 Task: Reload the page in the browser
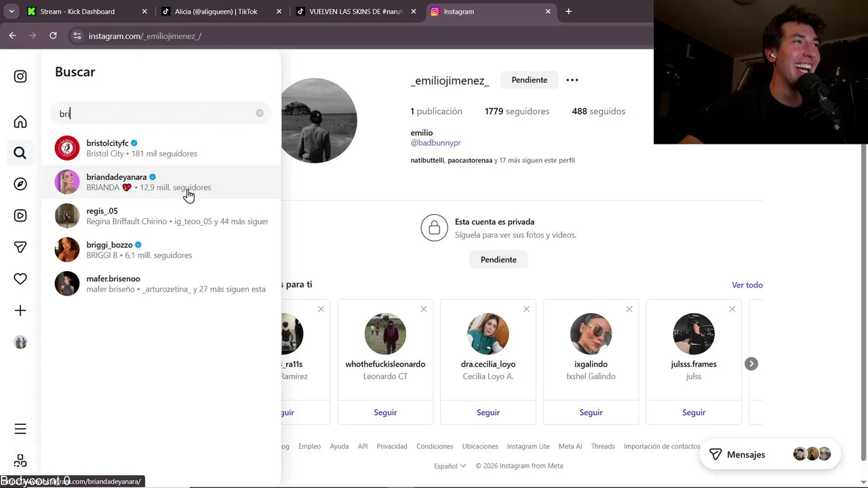pyautogui.click(x=53, y=36)
